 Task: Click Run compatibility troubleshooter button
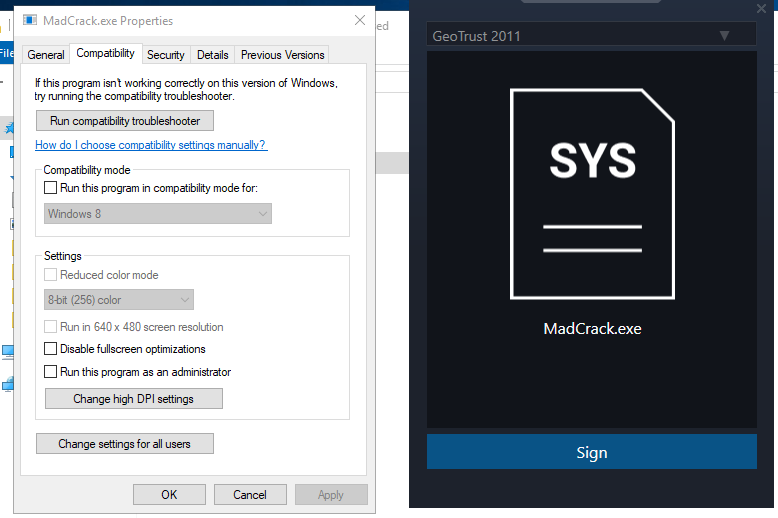125,121
